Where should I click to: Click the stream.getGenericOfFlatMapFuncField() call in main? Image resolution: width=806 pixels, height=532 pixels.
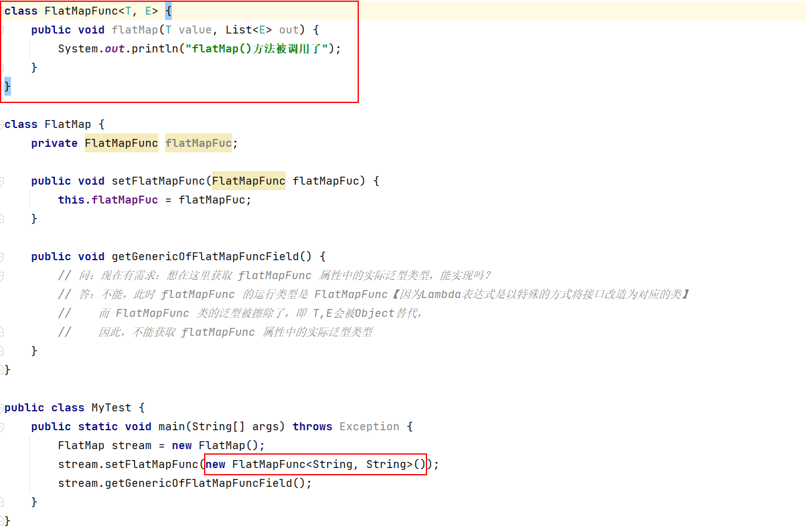[x=182, y=483]
